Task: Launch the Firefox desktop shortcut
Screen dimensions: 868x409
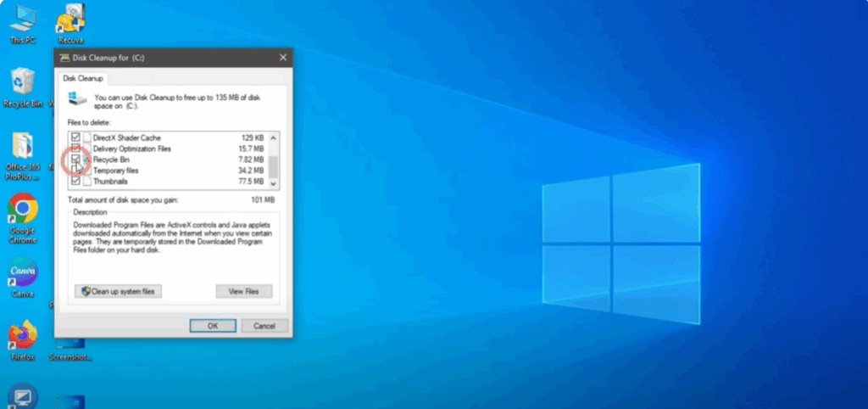Action: (23, 340)
